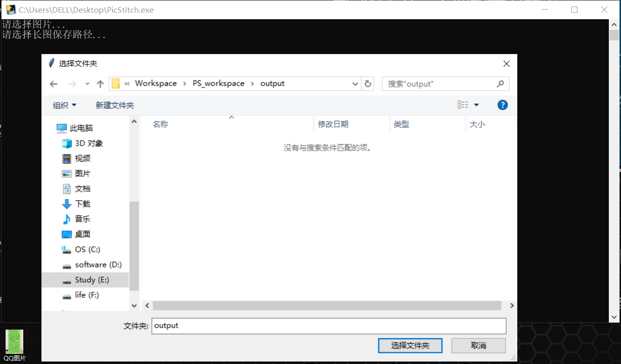The image size is (621, 364).
Task: Sort by 修改日期 column header
Action: [333, 124]
